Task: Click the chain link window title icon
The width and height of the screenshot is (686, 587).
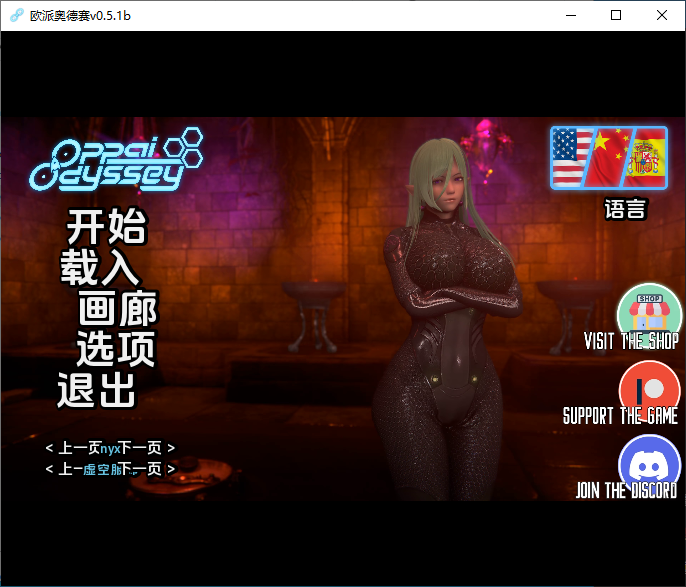Action: coord(17,15)
